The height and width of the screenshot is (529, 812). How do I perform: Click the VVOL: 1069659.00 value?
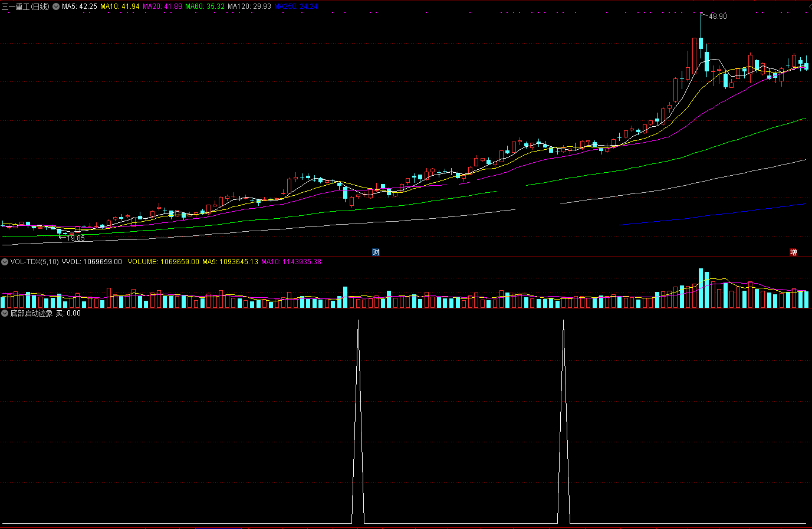[x=92, y=262]
